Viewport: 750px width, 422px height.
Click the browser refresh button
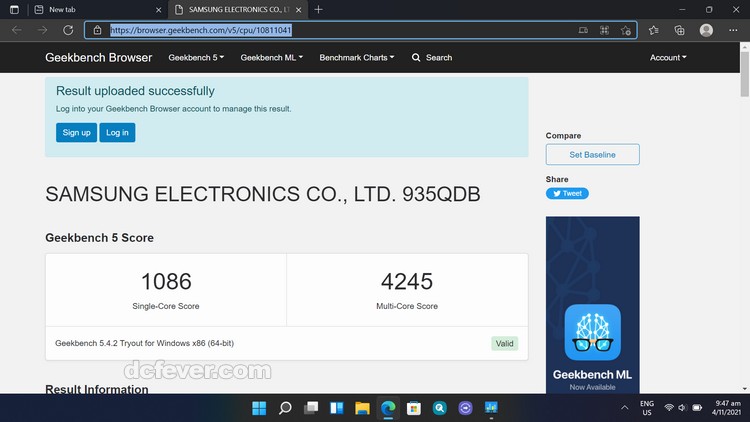click(68, 30)
